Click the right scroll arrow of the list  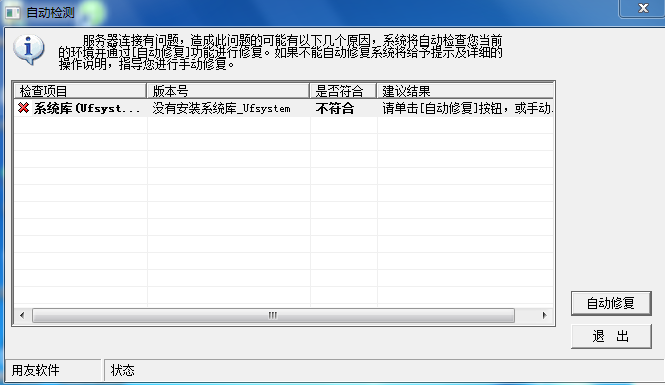(545, 315)
